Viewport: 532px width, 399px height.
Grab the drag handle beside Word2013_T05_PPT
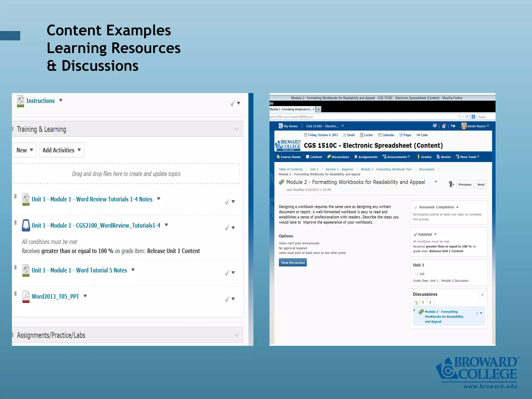[x=15, y=294]
